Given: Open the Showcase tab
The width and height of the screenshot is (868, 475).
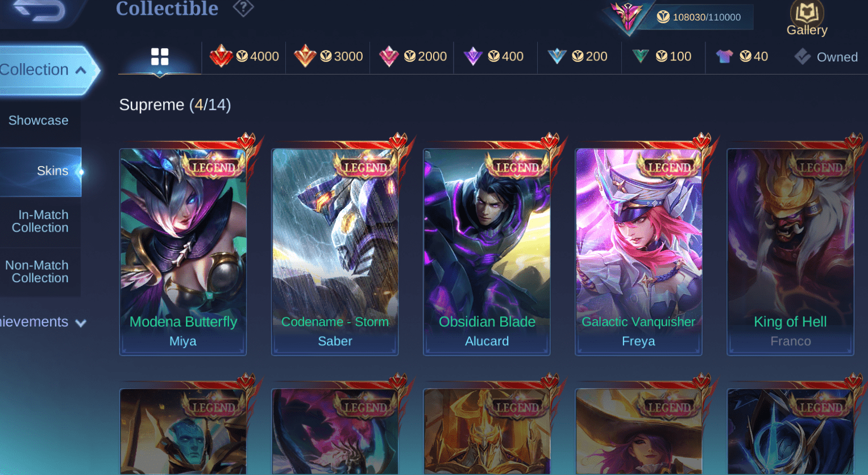Looking at the screenshot, I should click(x=39, y=121).
